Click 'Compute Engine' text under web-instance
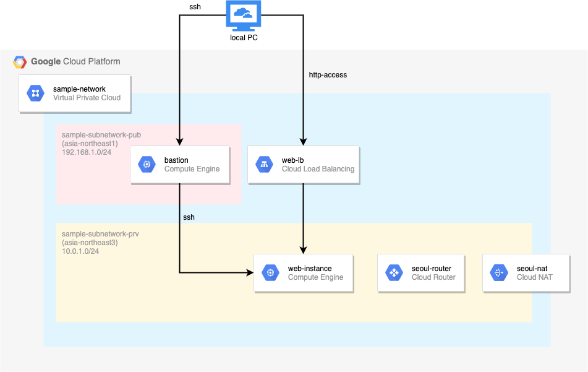This screenshot has height=372, width=588. [x=316, y=277]
